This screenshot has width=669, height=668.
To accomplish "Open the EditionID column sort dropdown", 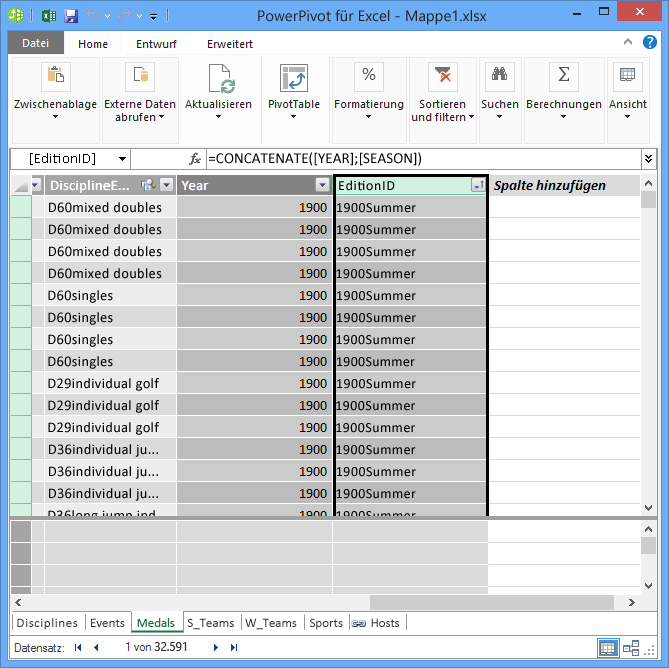I will point(478,185).
